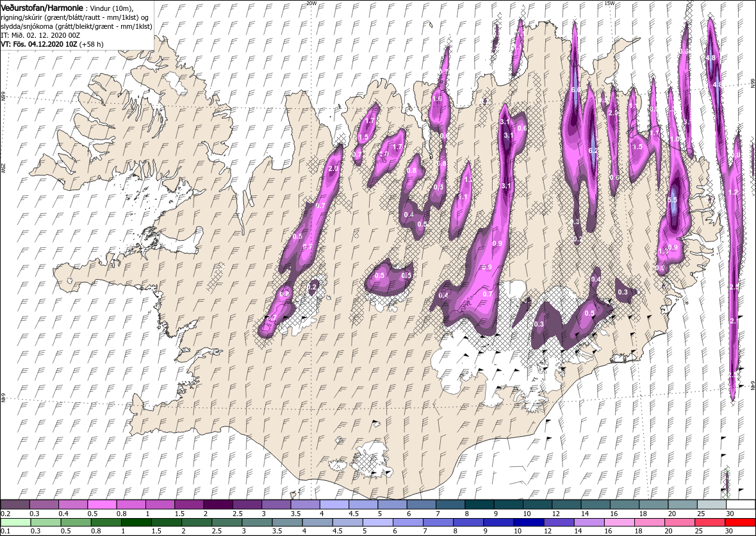Click the '0.1' label under lower rain scale
The image size is (756, 536).
6,531
